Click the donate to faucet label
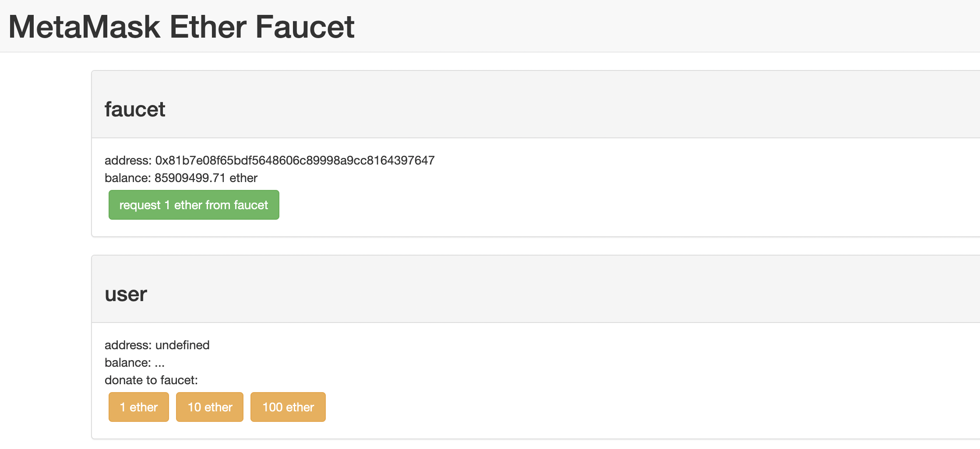The image size is (980, 449). pyautogui.click(x=151, y=380)
